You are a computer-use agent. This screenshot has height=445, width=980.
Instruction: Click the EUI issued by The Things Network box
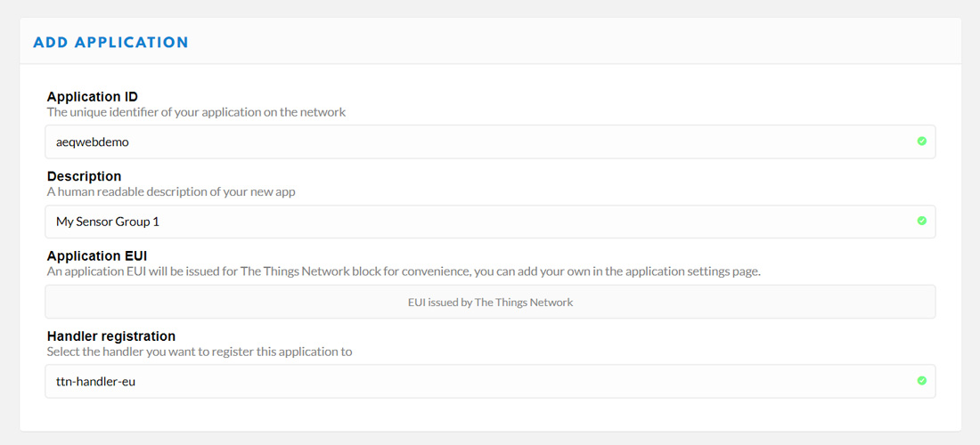tap(490, 302)
